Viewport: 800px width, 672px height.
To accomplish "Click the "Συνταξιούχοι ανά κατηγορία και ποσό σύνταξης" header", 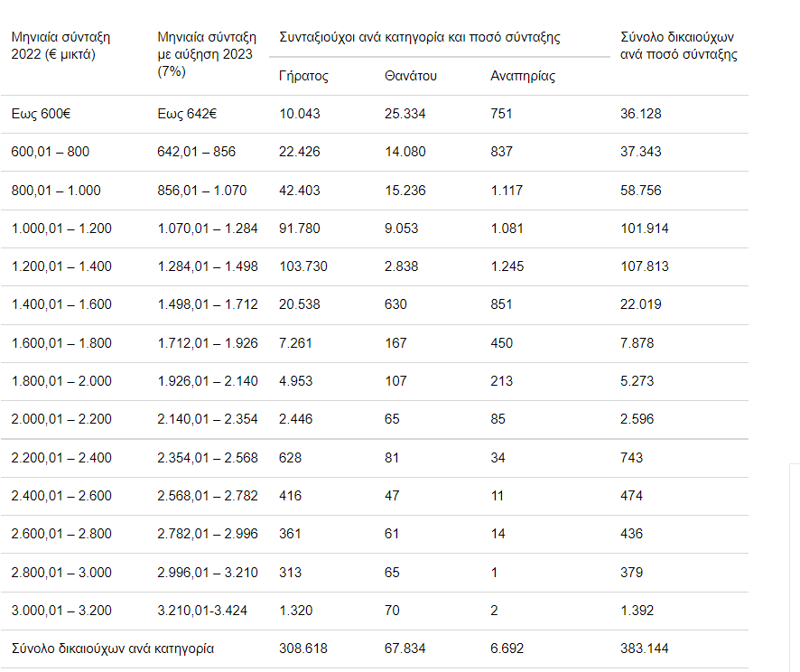I will pos(420,38).
